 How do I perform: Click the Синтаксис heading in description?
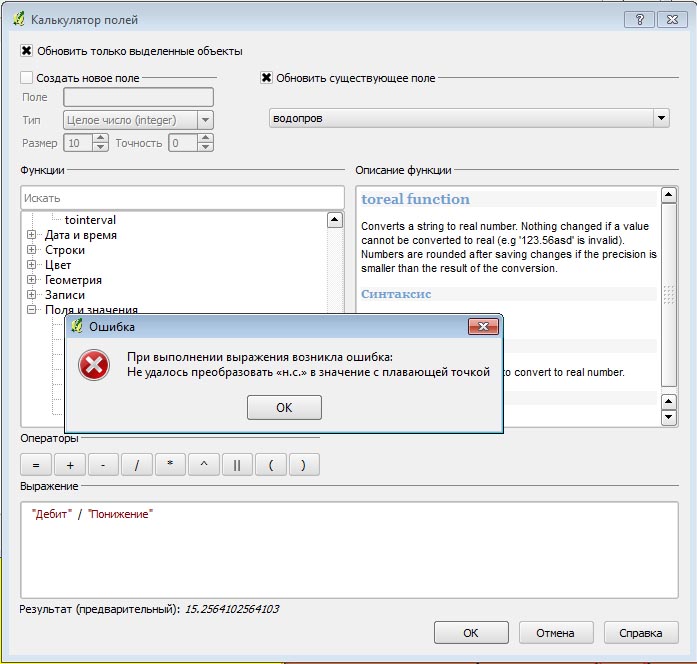[x=396, y=294]
